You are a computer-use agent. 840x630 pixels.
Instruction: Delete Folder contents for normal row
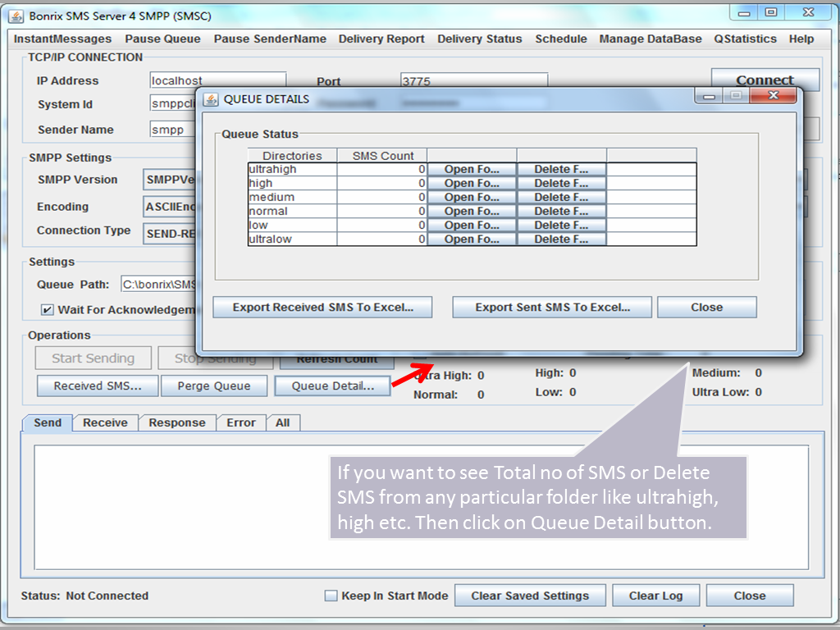561,211
